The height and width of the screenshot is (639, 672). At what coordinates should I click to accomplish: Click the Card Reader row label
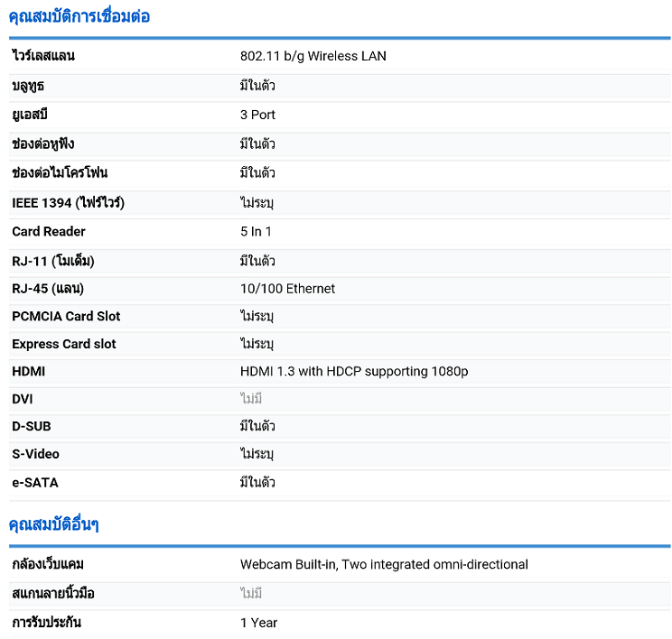49,231
